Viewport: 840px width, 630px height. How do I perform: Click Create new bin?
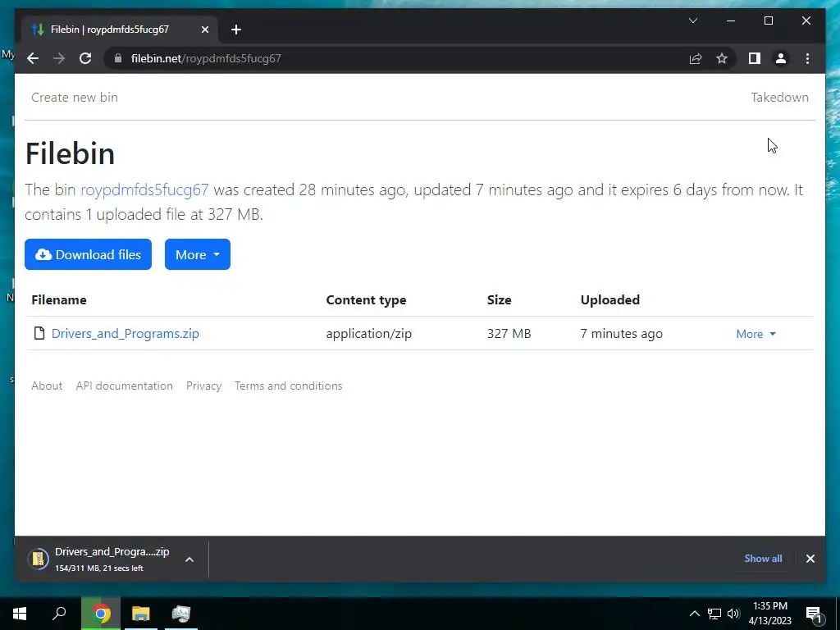pyautogui.click(x=75, y=98)
